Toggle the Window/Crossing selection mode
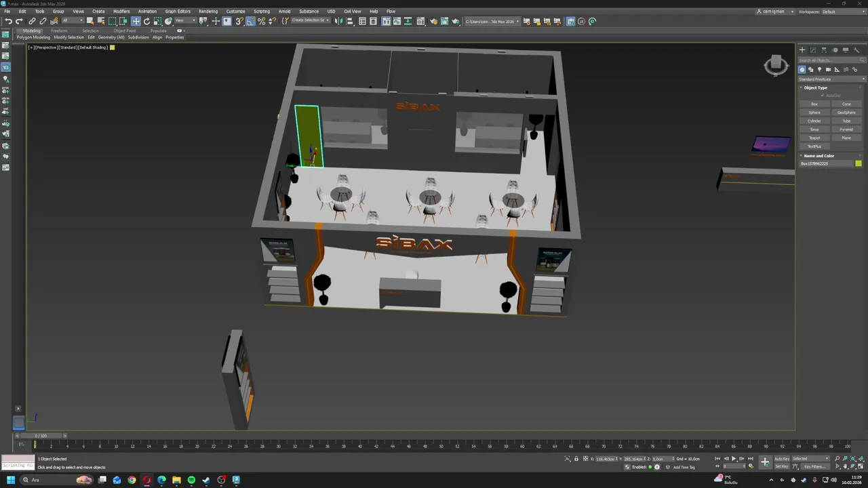This screenshot has height=488, width=868. coord(123,21)
